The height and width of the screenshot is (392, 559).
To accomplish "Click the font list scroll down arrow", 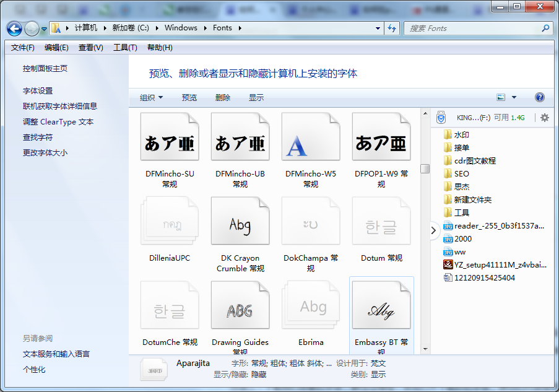I will (x=425, y=349).
